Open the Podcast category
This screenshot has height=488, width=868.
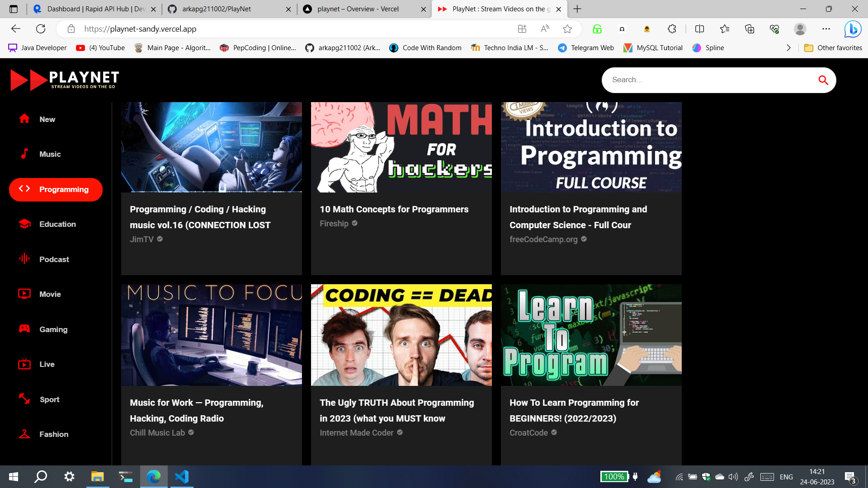click(54, 259)
